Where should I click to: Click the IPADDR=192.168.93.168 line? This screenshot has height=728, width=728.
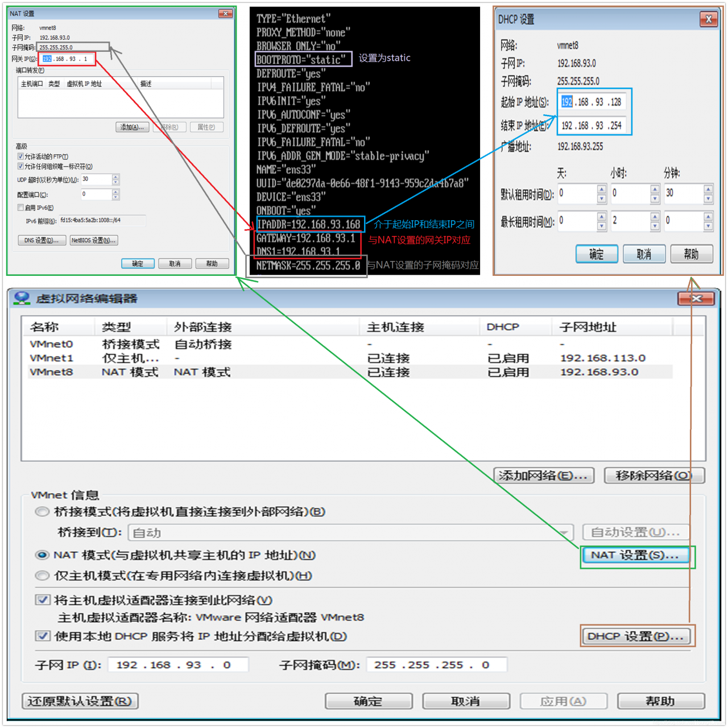[308, 225]
